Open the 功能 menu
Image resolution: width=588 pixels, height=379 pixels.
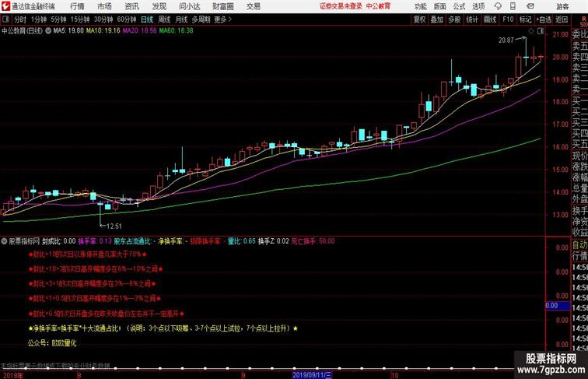click(x=420, y=6)
